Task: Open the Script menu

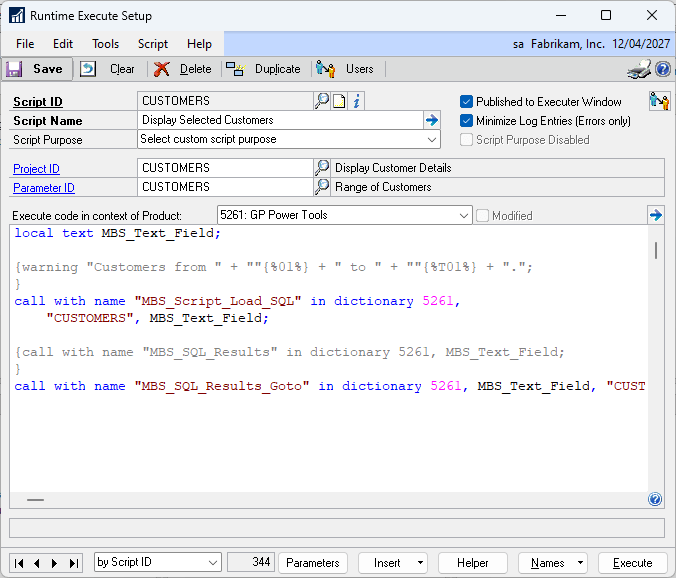Action: tap(153, 44)
